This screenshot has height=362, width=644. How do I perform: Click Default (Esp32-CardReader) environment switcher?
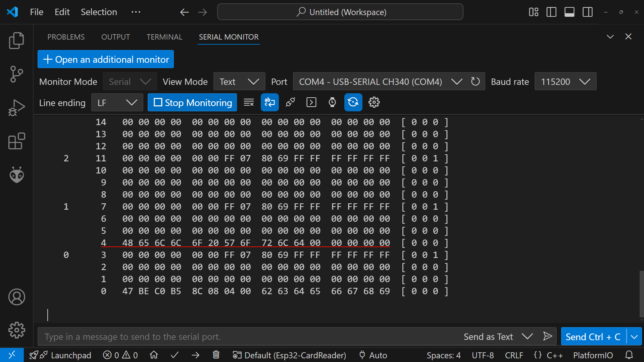(x=289, y=355)
